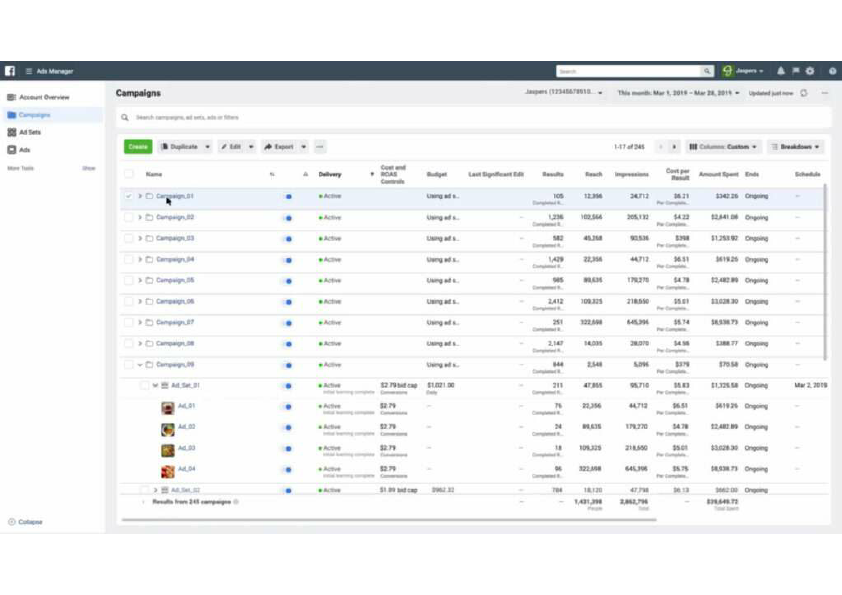Open the help question mark icon
The width and height of the screenshot is (842, 595).
(x=832, y=71)
